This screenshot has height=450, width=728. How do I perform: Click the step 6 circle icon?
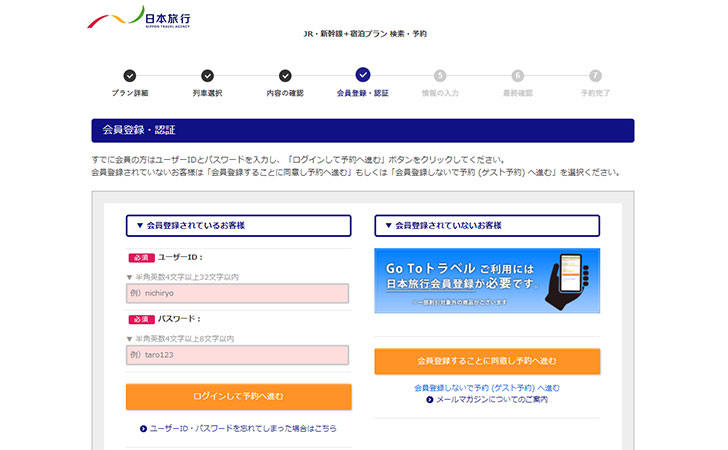pyautogui.click(x=518, y=75)
